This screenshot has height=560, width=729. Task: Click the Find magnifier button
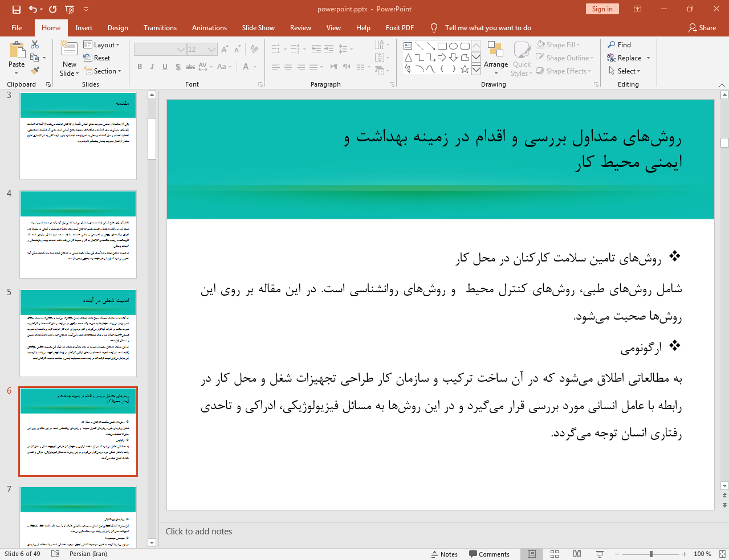point(619,45)
